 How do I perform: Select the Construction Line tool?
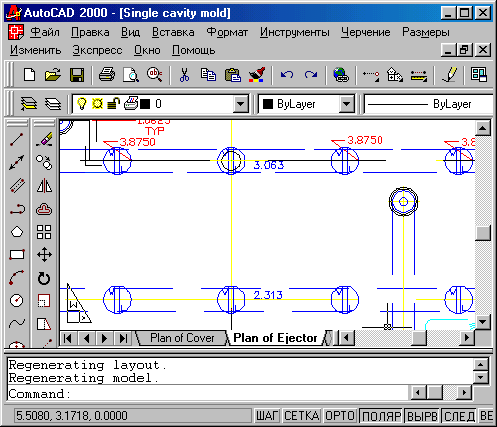pyautogui.click(x=17, y=163)
